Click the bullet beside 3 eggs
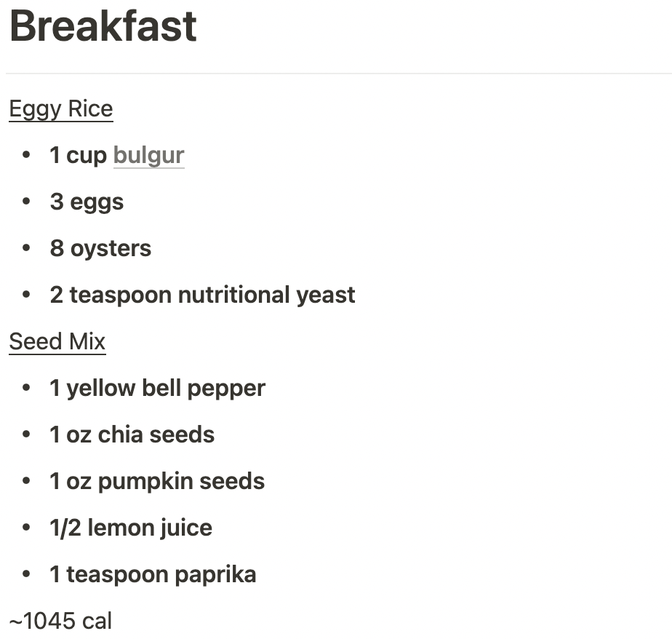This screenshot has height=639, width=672. [x=28, y=202]
